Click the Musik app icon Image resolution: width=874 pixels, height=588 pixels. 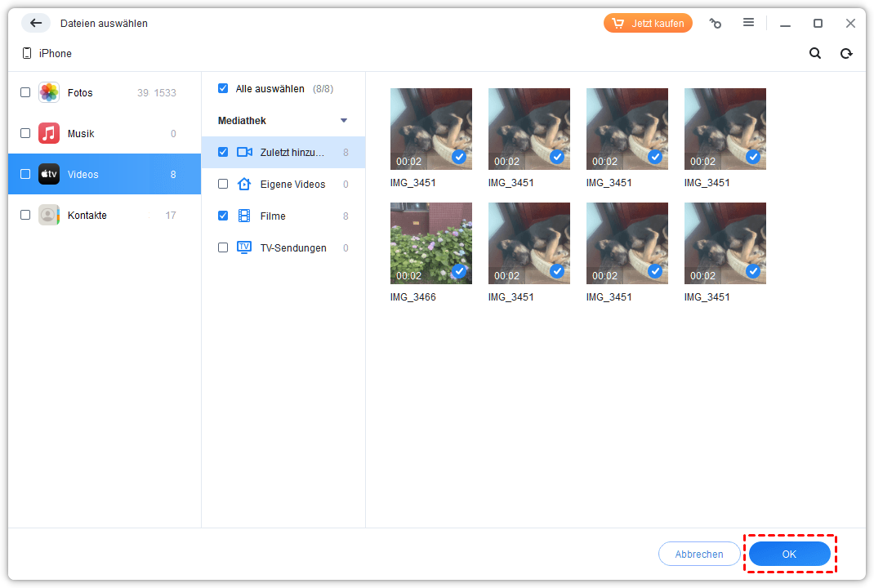click(x=49, y=133)
